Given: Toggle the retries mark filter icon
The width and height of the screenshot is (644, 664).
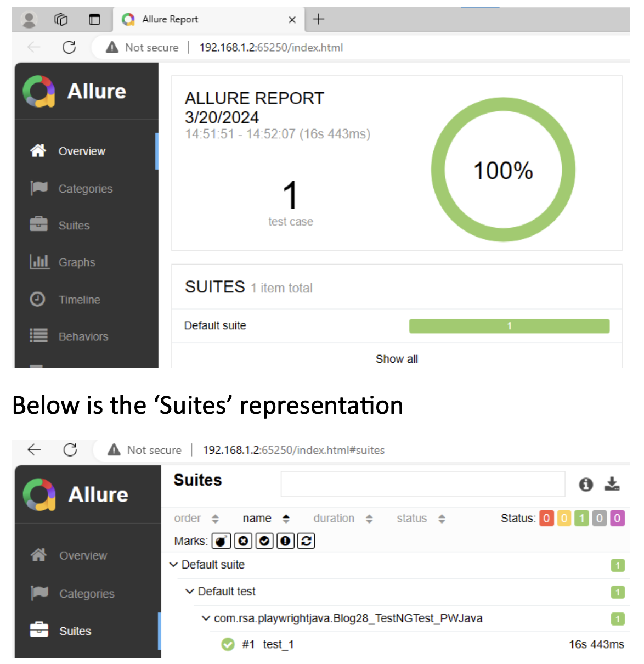Looking at the screenshot, I should 306,541.
